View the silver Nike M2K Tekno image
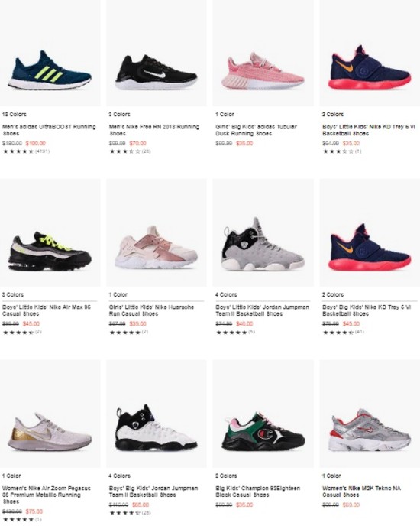Image resolution: width=420 pixels, height=526 pixels. pyautogui.click(x=370, y=414)
